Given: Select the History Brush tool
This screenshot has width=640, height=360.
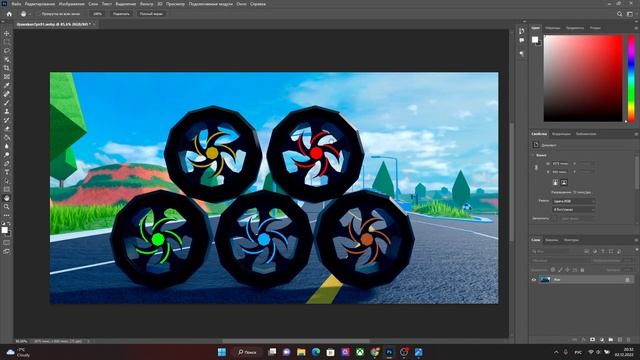Looking at the screenshot, I should [7, 120].
